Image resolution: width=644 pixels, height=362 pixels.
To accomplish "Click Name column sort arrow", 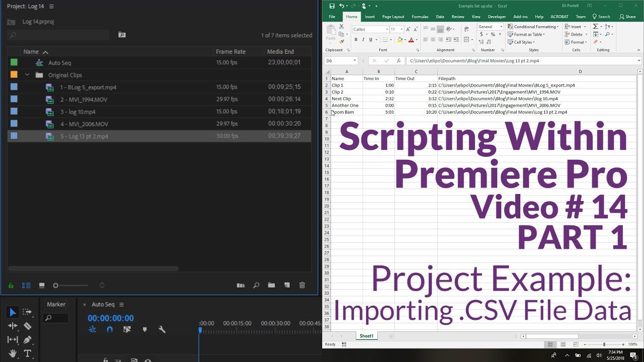I will pos(45,52).
